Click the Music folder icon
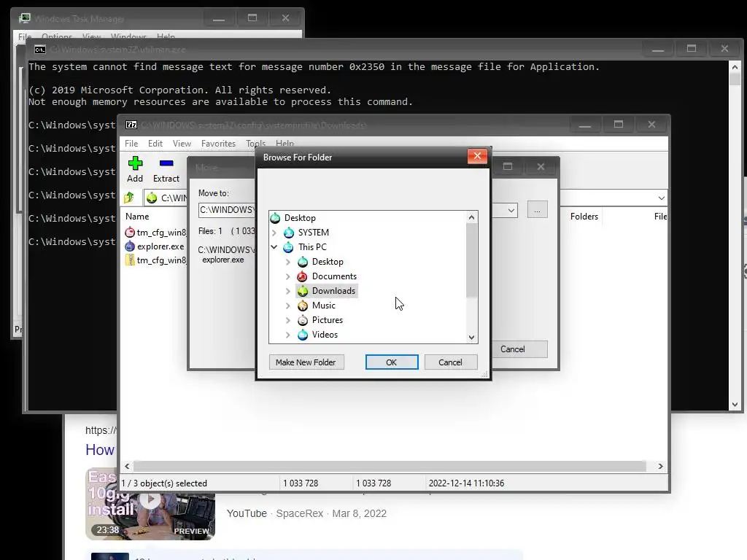Screen dimensions: 747x560 (x=303, y=306)
